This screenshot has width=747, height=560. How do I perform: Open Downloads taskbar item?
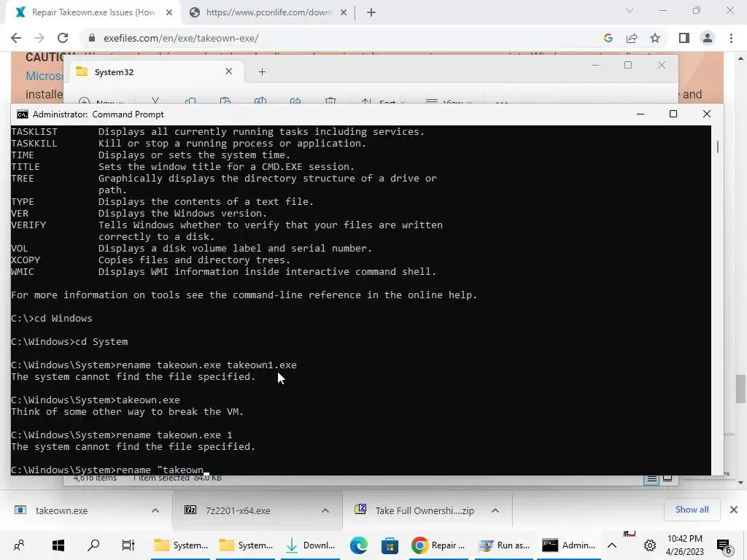pos(311,545)
